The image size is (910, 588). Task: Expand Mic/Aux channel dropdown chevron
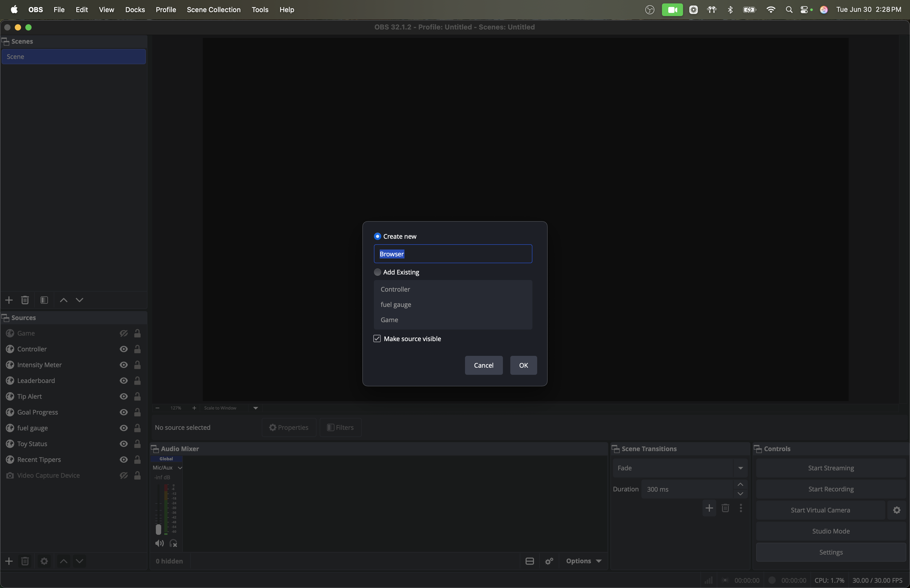(180, 468)
